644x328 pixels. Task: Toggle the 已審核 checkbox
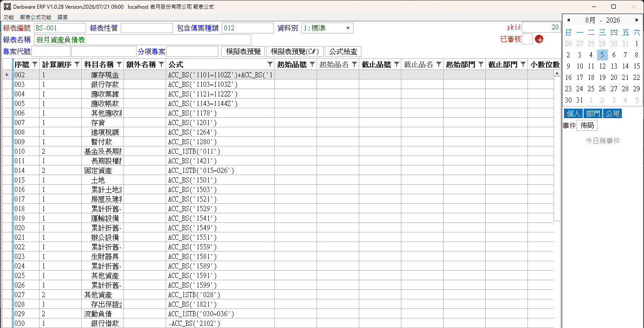(527, 39)
